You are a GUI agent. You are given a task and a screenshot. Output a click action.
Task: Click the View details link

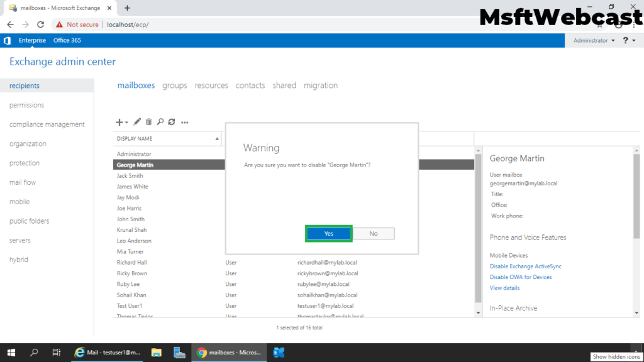(x=504, y=288)
